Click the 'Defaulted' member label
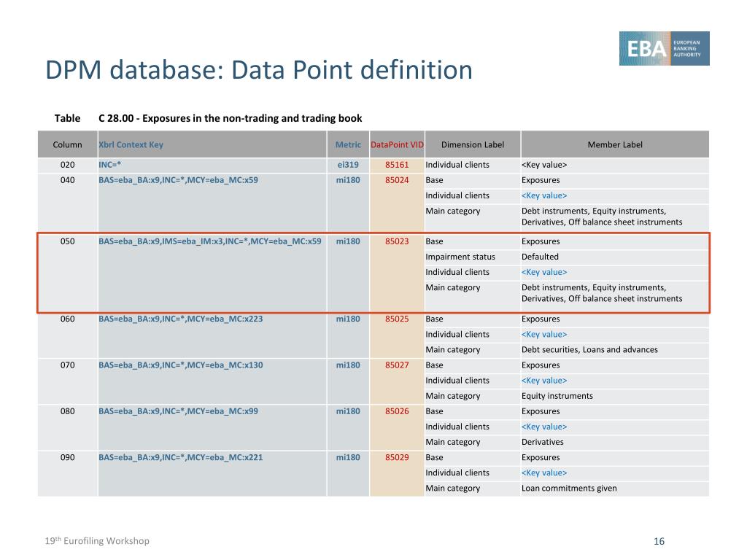 tap(540, 257)
